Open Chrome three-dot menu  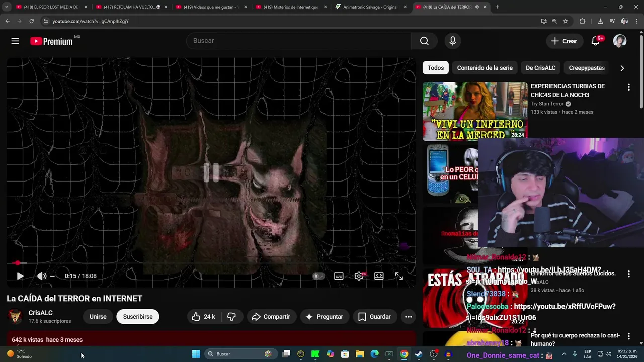(x=637, y=21)
